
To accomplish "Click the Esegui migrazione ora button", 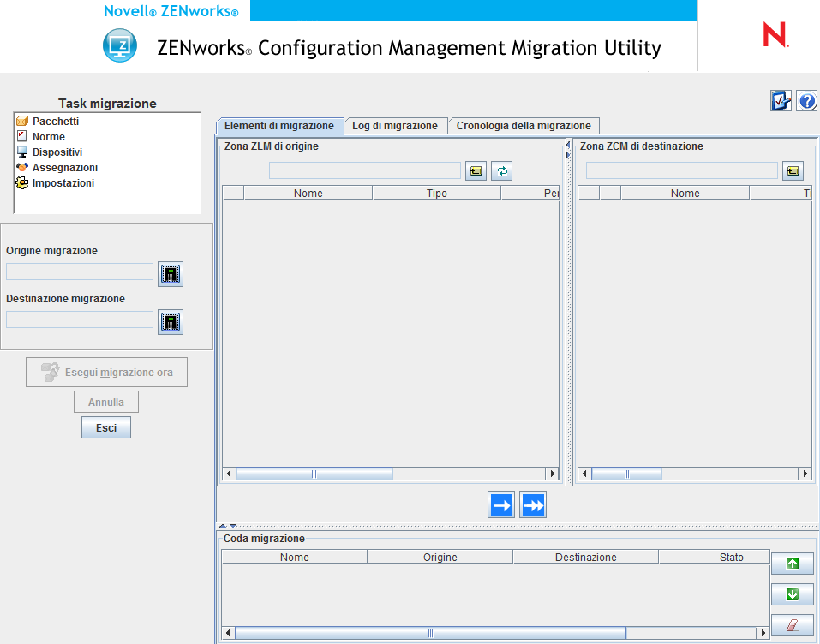I will [x=106, y=373].
